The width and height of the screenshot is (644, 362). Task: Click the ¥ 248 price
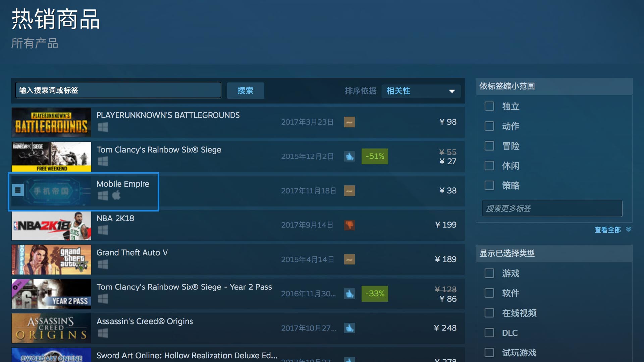(445, 328)
